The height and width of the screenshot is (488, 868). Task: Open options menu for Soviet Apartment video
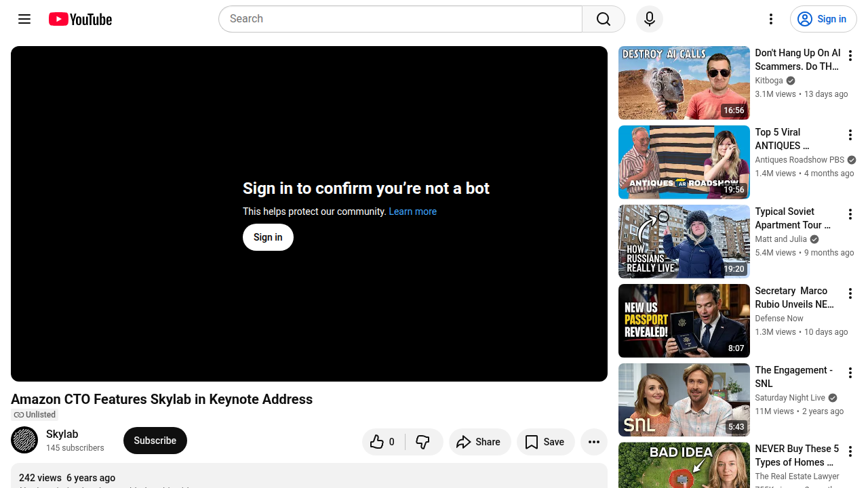coord(850,214)
